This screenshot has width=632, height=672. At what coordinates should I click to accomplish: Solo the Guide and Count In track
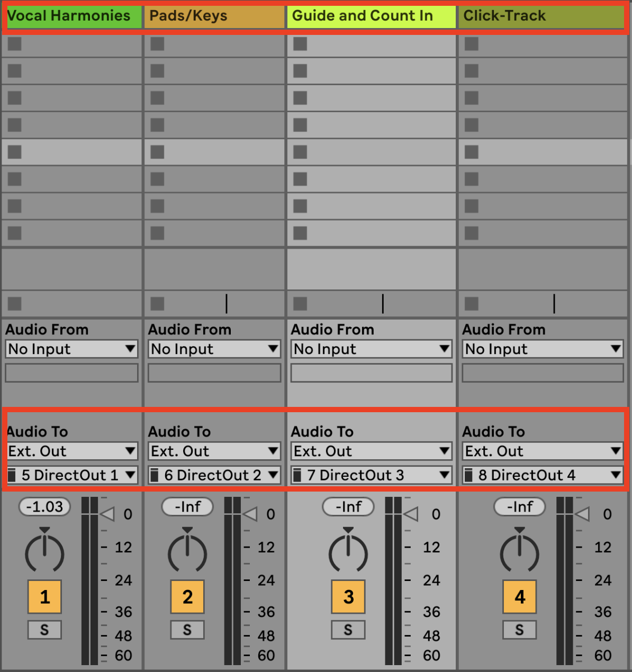pyautogui.click(x=348, y=630)
